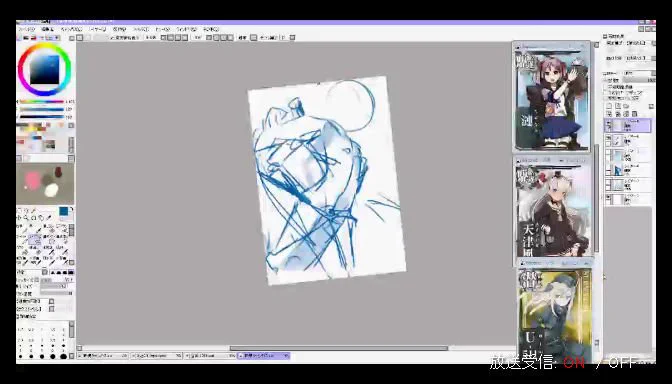Open the layer texture dropdown
Viewport: 672px width, 384px height.
click(641, 43)
